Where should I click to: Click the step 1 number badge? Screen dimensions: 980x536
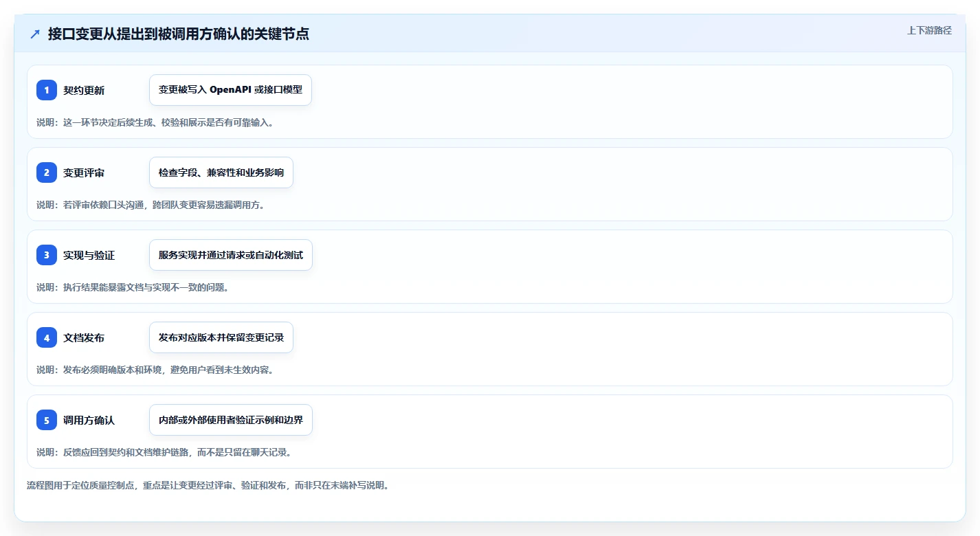point(47,90)
